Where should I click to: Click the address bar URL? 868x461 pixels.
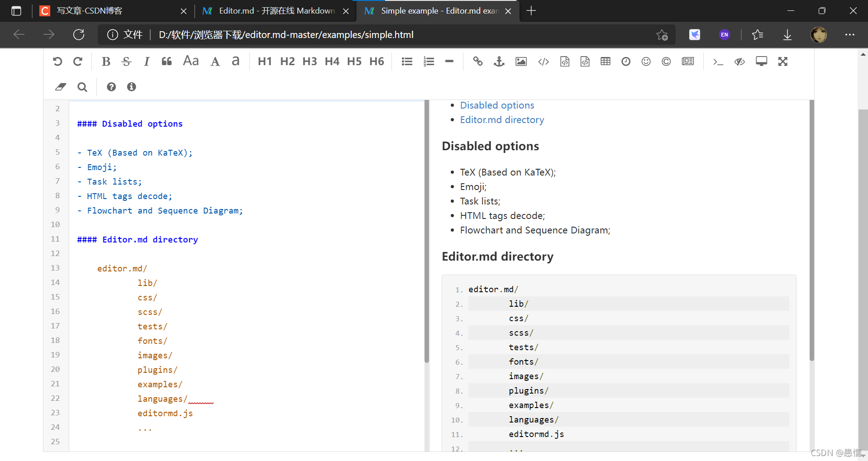[286, 35]
